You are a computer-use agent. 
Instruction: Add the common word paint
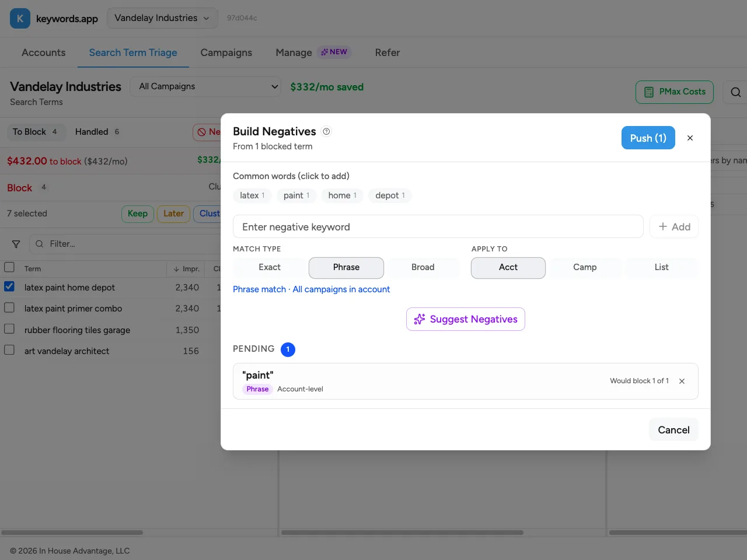click(296, 195)
